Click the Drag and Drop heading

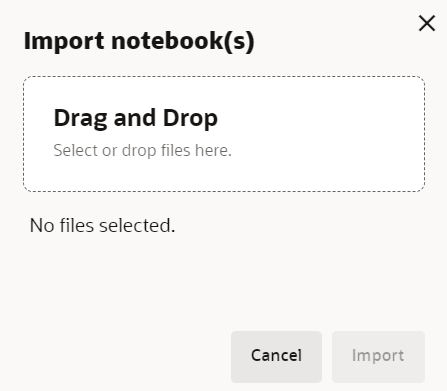pos(136,118)
